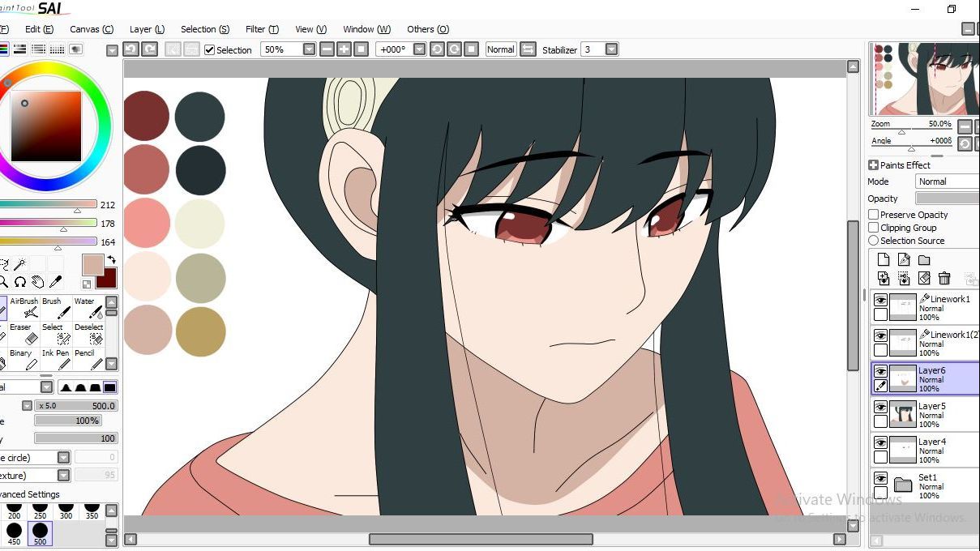Viewport: 980px width, 551px height.
Task: Click the Undo button in toolbar
Action: pos(131,49)
